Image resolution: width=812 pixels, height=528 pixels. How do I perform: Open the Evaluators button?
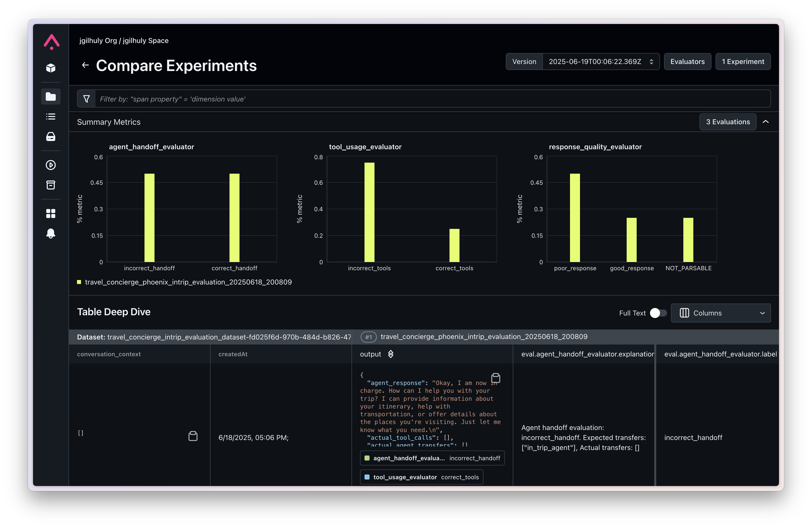[x=687, y=62]
